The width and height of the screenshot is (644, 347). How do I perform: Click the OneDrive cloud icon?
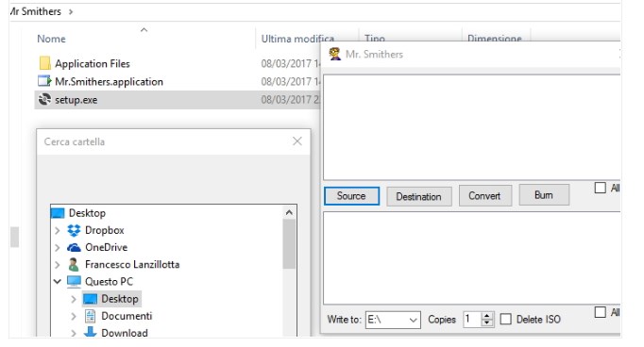[74, 247]
